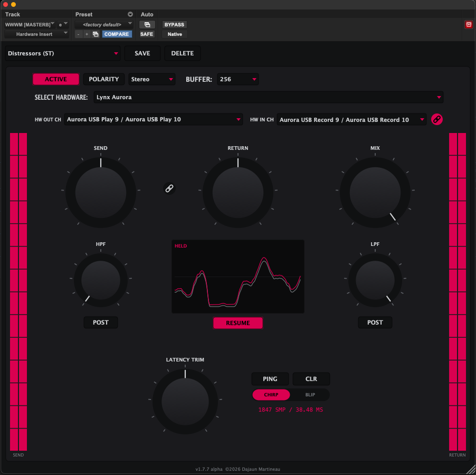
Task: Click the RETURN level meter
Action: point(457,292)
